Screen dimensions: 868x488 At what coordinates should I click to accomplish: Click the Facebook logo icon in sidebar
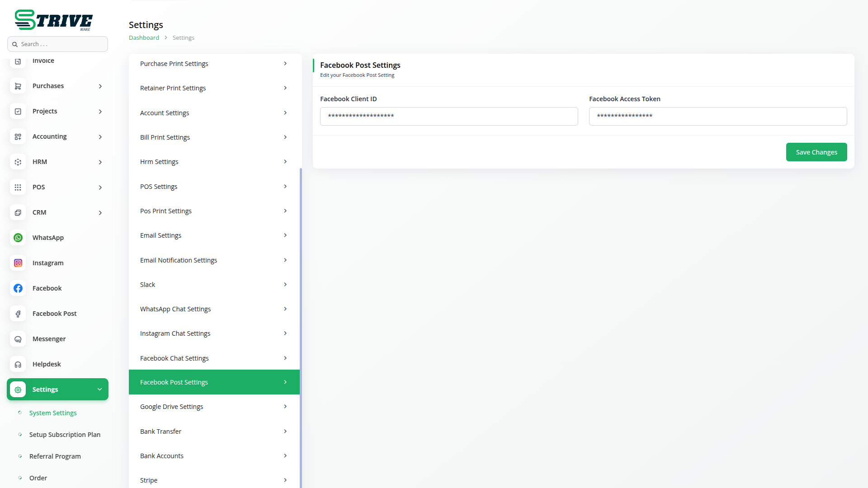pos(18,288)
